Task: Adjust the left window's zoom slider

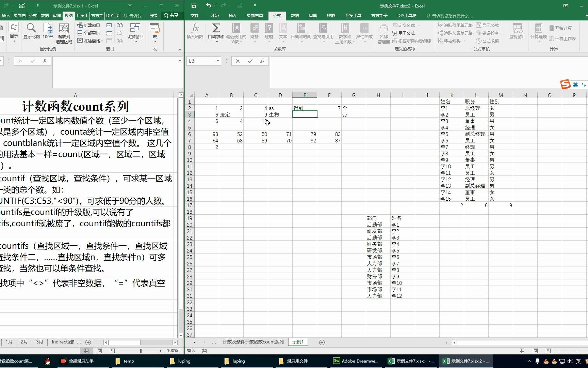Action: 141,351
